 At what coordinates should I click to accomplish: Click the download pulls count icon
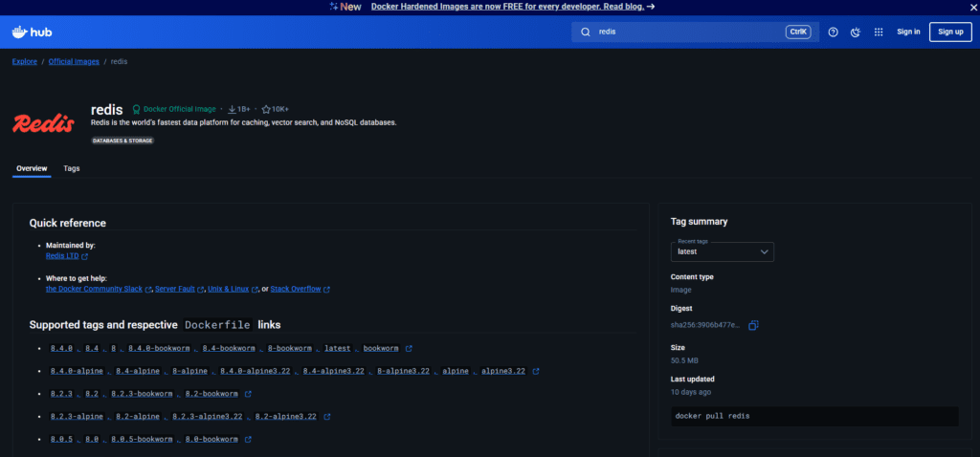pos(232,109)
